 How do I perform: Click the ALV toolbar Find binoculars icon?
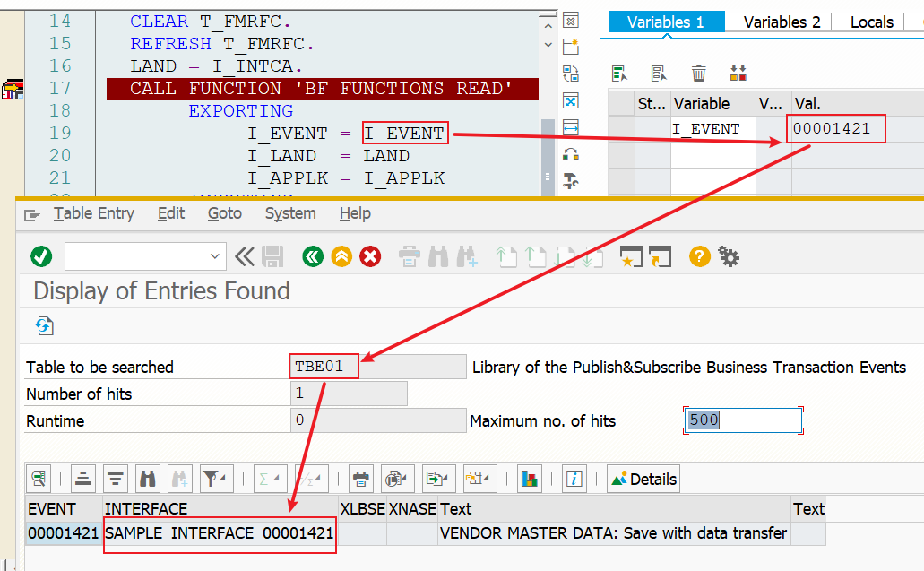point(147,479)
